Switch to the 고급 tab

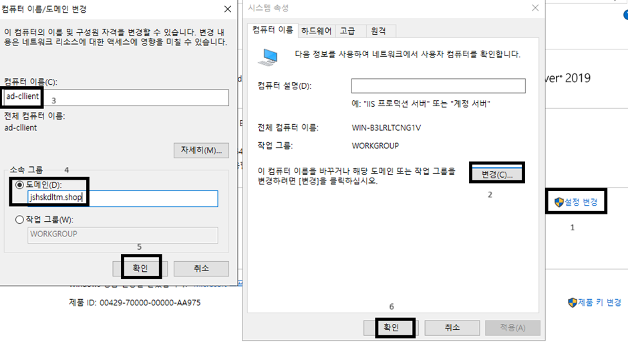click(x=347, y=31)
